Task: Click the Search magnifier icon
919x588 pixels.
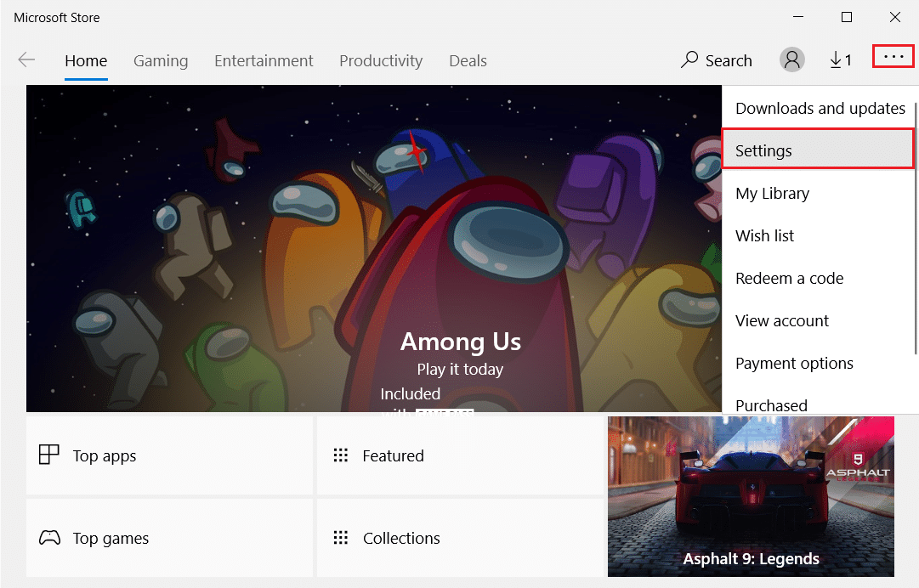Action: click(x=689, y=60)
